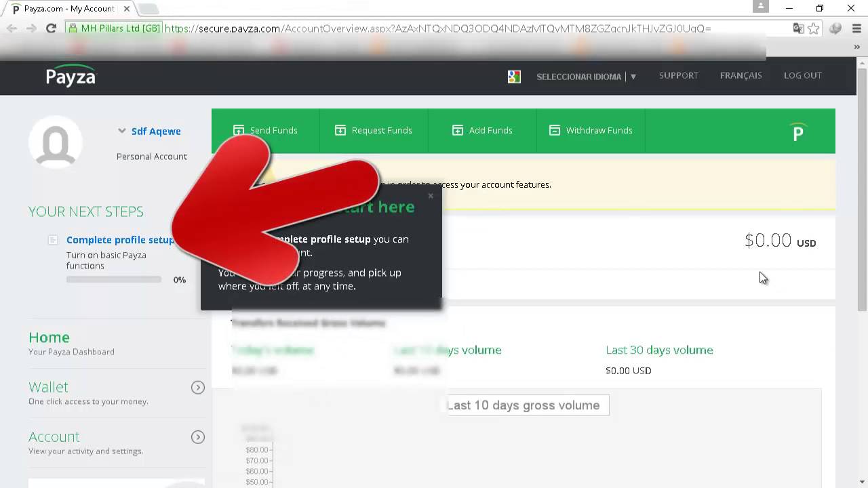Open the SUPPORT link
The image size is (868, 488).
click(x=678, y=75)
